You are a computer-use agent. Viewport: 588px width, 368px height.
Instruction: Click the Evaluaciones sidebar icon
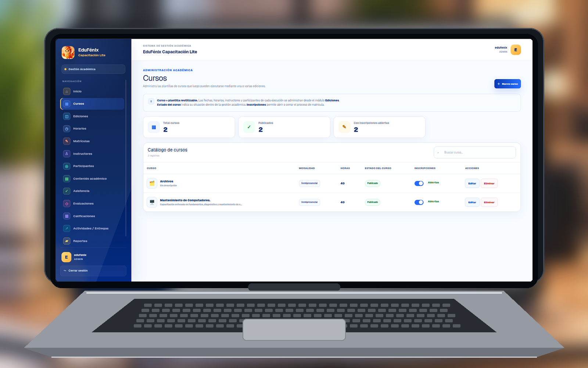tap(67, 204)
